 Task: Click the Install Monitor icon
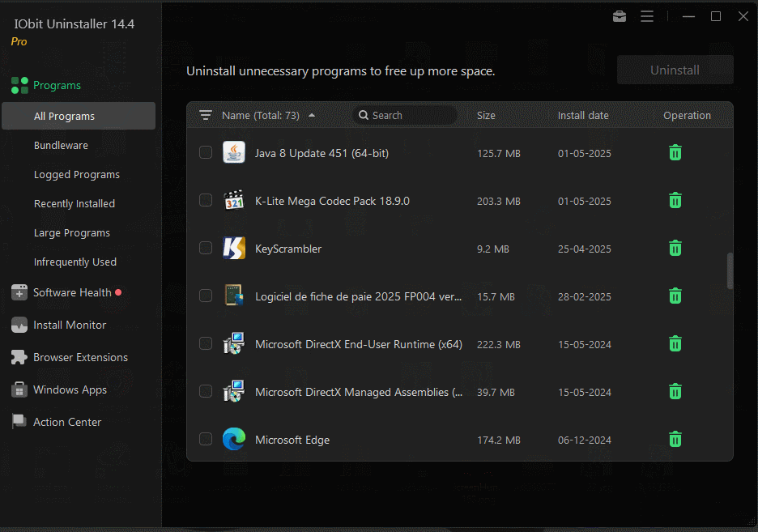19,325
